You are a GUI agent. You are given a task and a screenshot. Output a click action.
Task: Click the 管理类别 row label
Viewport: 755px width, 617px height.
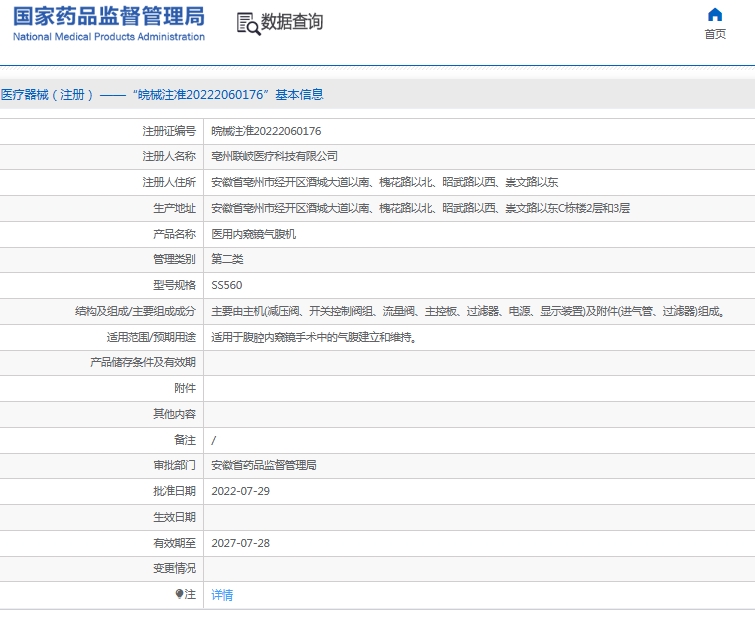(174, 260)
